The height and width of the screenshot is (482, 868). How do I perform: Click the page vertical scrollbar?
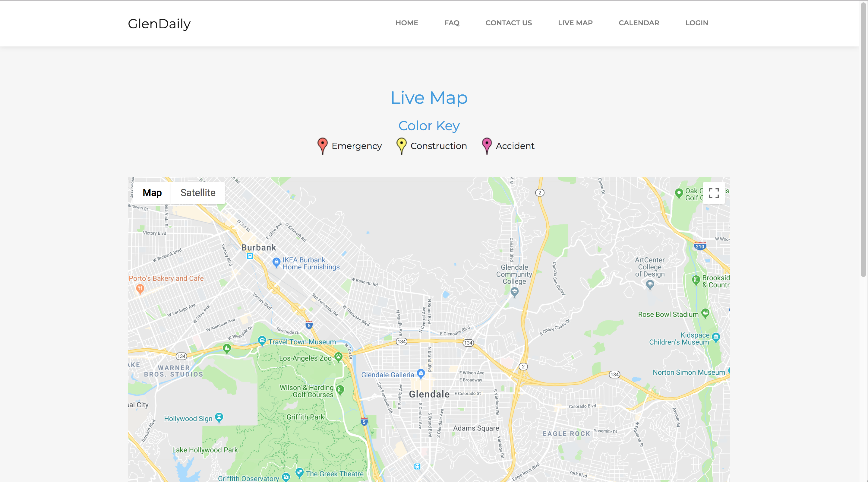[863, 241]
